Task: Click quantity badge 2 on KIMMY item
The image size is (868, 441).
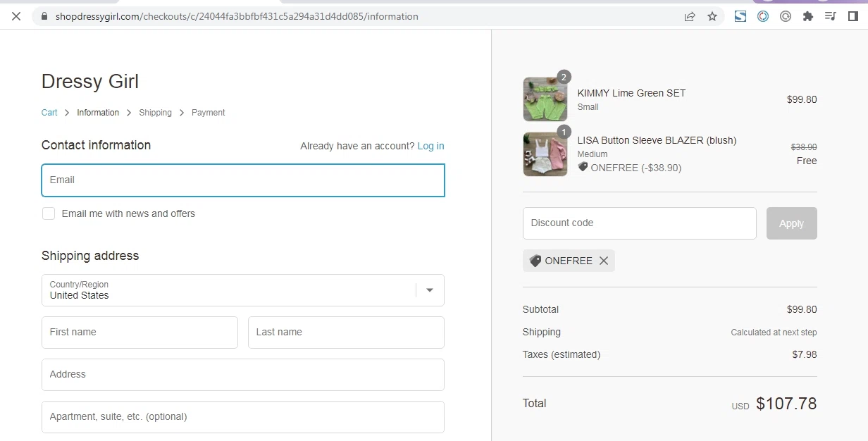Action: click(564, 77)
